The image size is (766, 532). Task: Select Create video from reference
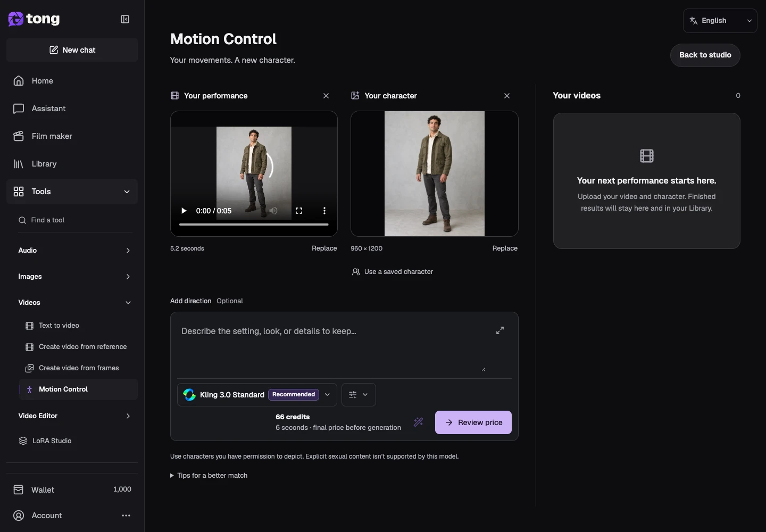click(x=79, y=347)
